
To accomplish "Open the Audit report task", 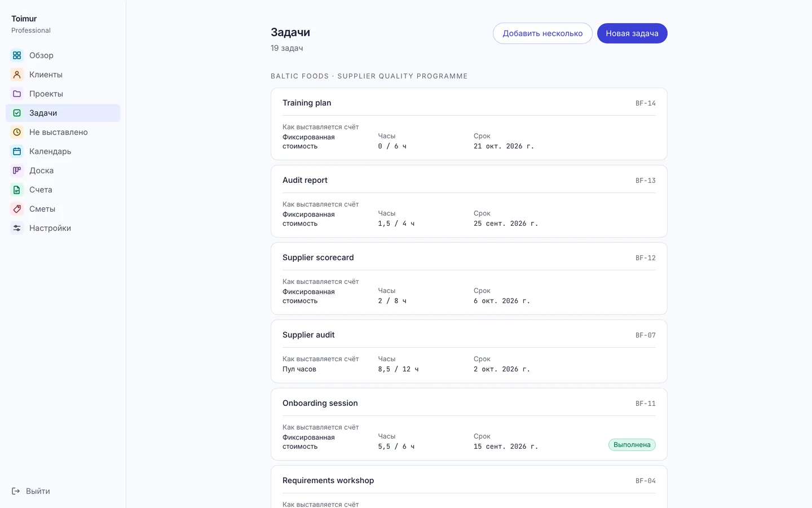I will point(469,201).
